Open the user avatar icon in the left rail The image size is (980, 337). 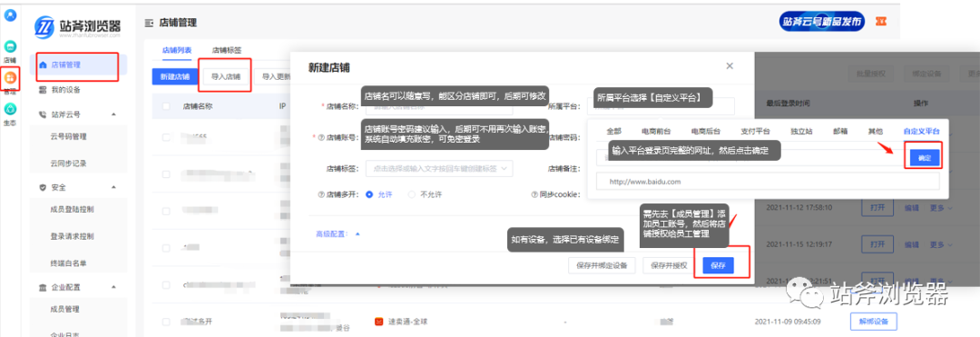10,15
